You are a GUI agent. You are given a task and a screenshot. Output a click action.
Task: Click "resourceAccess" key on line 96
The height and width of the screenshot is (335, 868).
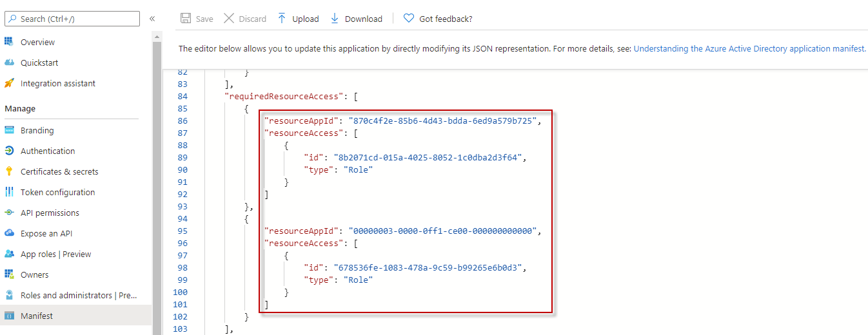coord(302,243)
